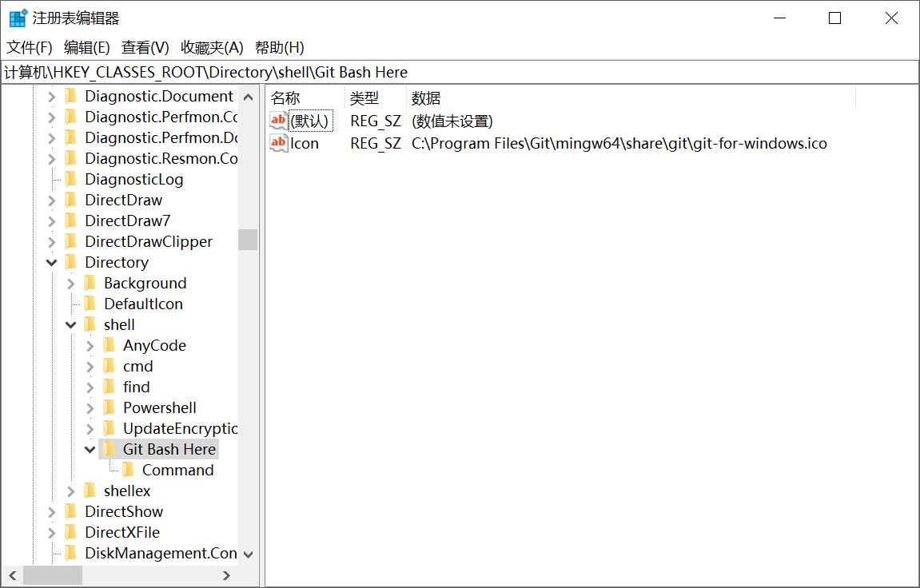Select the shell tree item
920x588 pixels.
[x=119, y=325]
